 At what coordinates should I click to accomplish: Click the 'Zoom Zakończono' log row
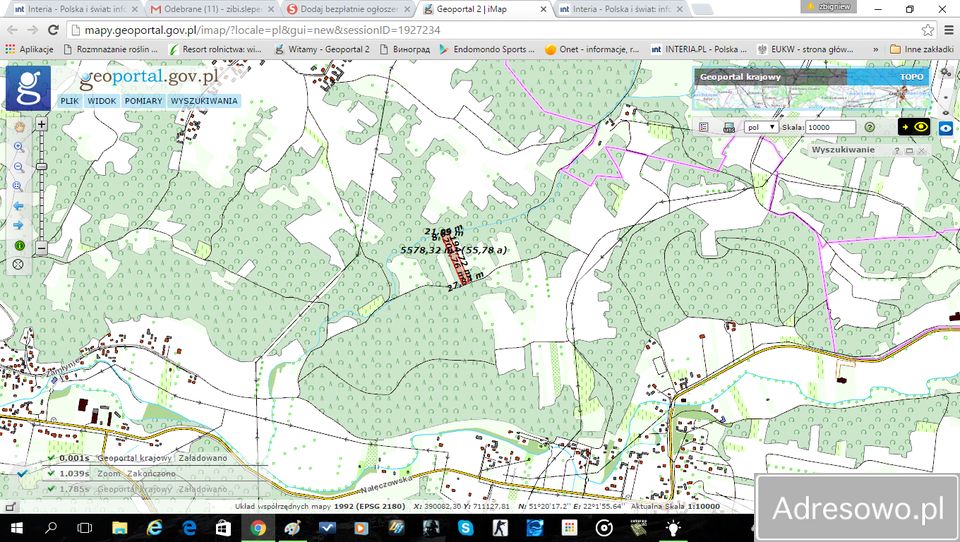136,473
